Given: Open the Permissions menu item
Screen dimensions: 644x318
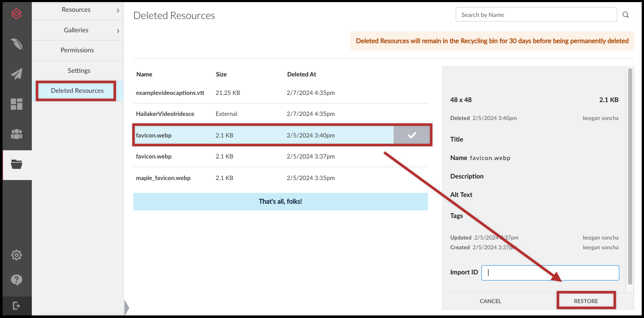Looking at the screenshot, I should pyautogui.click(x=77, y=50).
